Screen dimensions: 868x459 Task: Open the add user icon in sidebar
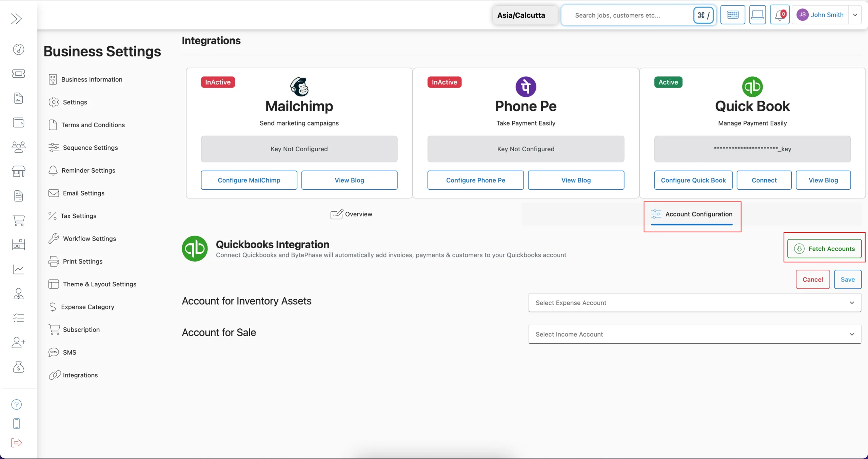click(19, 342)
